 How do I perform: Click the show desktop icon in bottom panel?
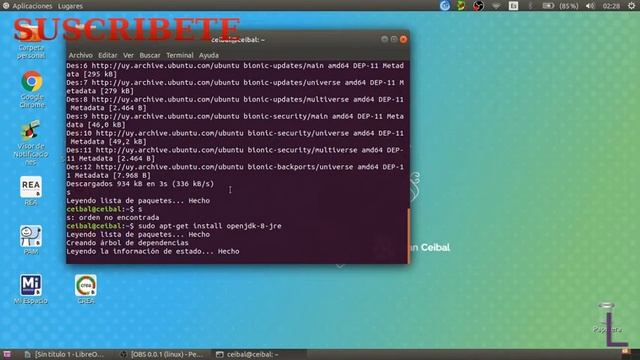click(7, 354)
